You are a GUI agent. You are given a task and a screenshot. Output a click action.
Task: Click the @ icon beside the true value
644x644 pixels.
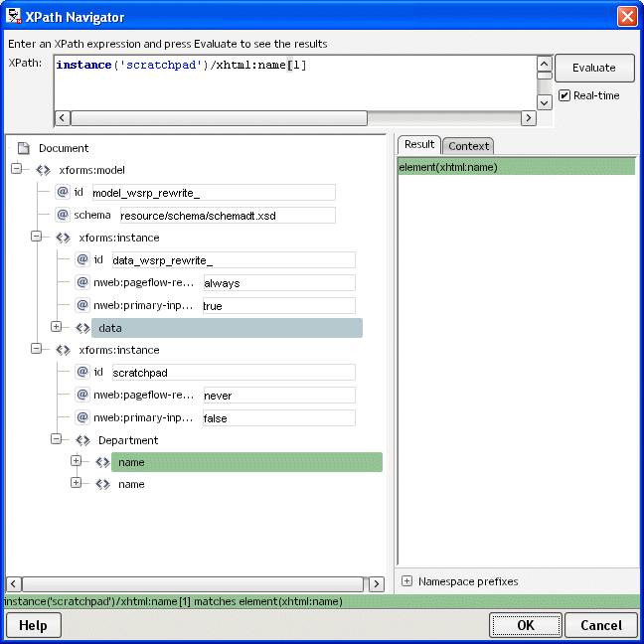tap(82, 305)
